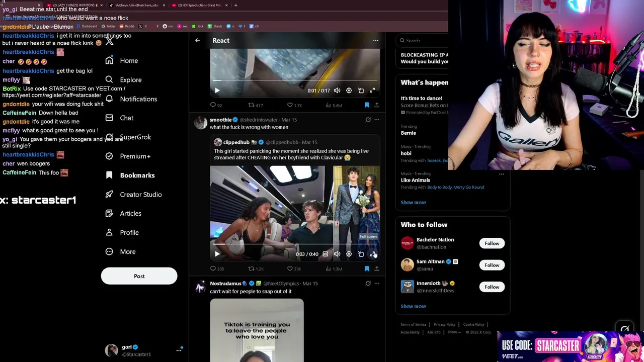Show more under Who to follow
644x362 pixels.
point(413,306)
